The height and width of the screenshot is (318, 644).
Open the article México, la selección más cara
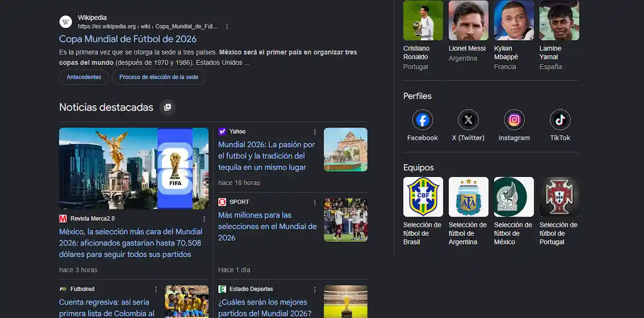pyautogui.click(x=130, y=243)
